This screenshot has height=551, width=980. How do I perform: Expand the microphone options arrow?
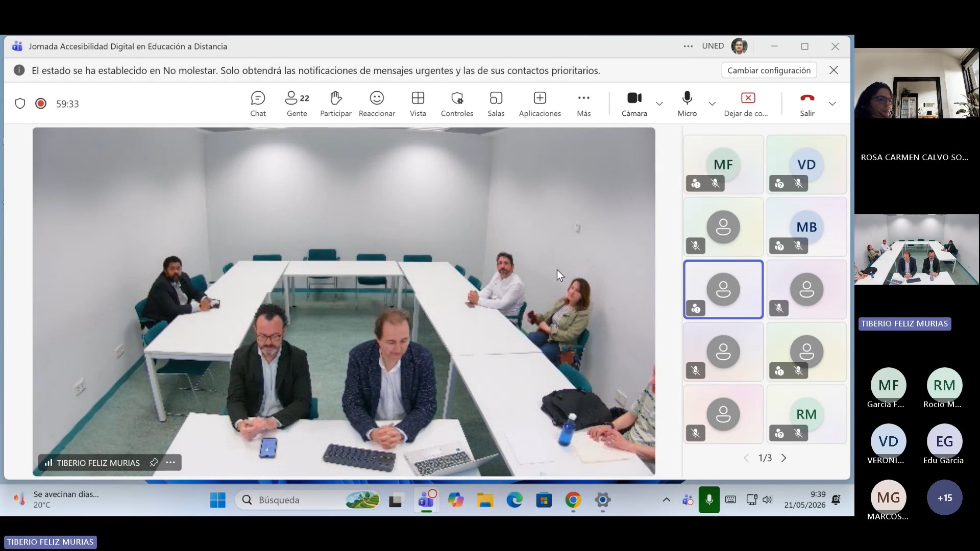712,104
